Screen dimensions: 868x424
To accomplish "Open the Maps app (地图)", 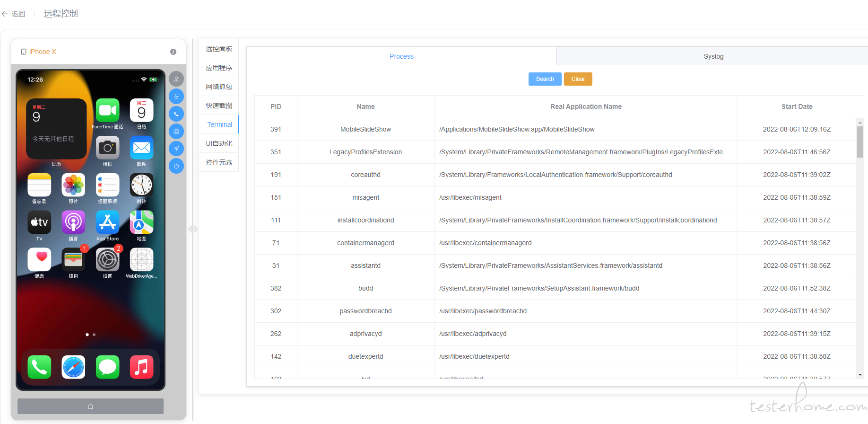I will 141,222.
